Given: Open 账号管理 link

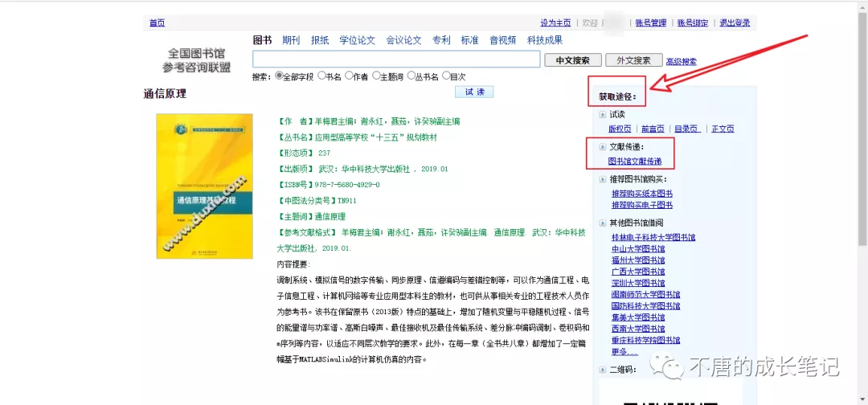Looking at the screenshot, I should click(x=651, y=23).
